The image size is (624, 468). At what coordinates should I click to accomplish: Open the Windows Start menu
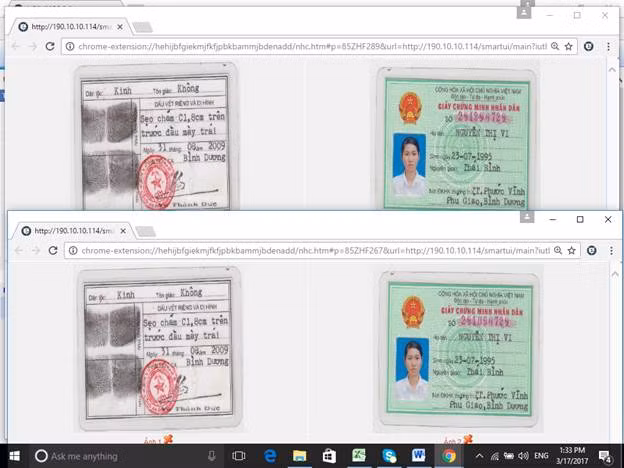pyautogui.click(x=14, y=456)
